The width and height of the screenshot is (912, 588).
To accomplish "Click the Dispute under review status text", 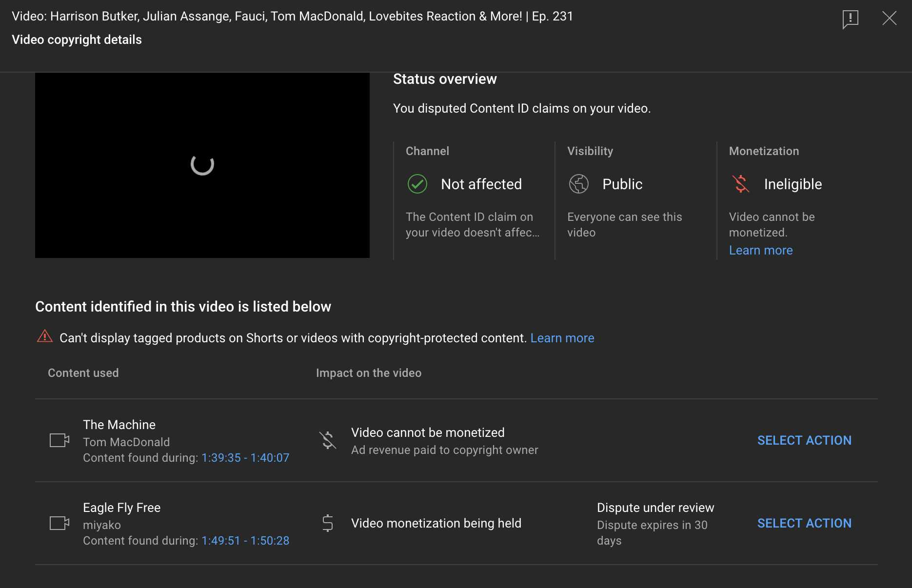I will tap(655, 508).
